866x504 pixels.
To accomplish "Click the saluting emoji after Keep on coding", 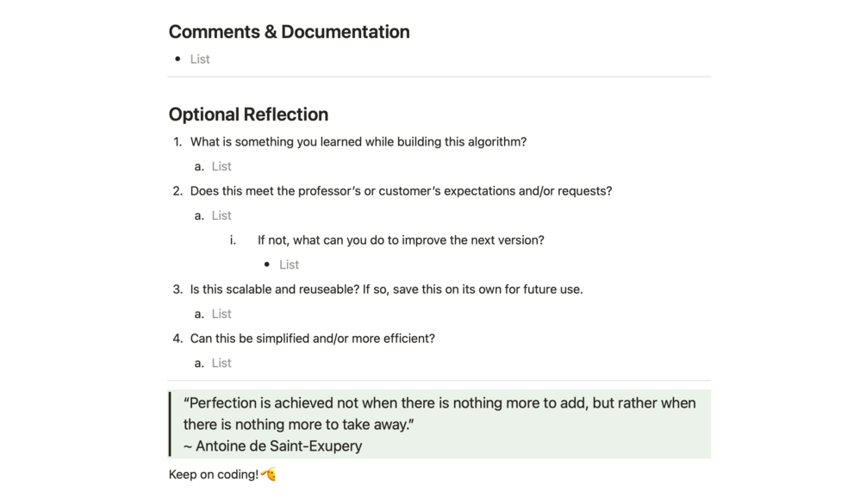I will (268, 474).
